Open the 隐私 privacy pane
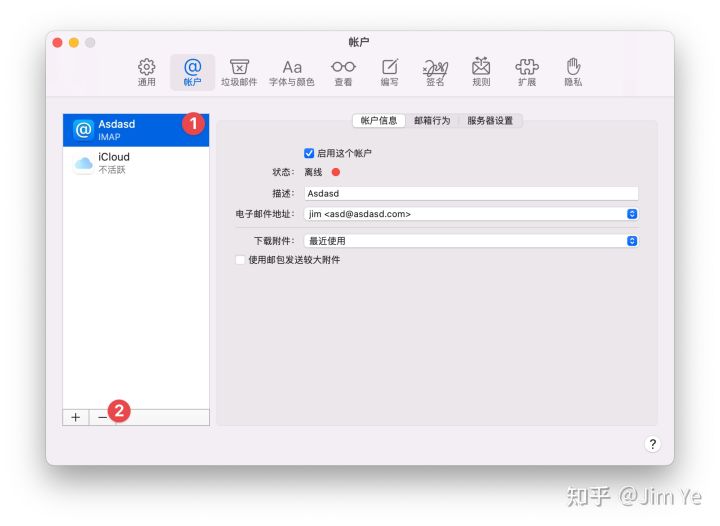 573,73
